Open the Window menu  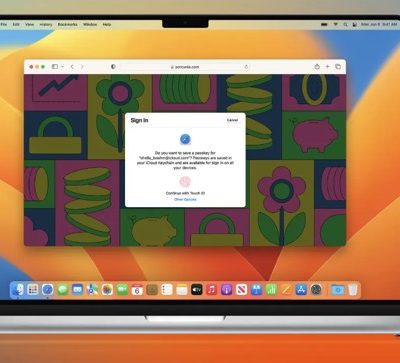click(x=90, y=24)
